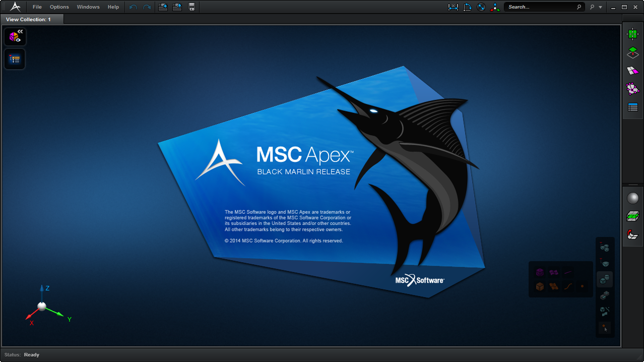The height and width of the screenshot is (362, 644).
Task: Select the solid-and-cylinder geometry tool
Action: click(x=604, y=278)
